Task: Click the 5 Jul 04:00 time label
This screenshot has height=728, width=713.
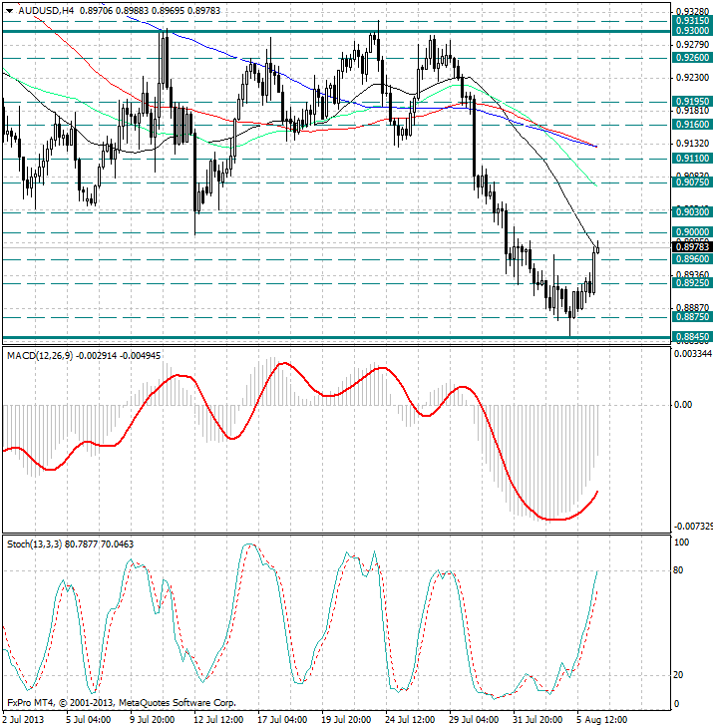Action: (88, 720)
